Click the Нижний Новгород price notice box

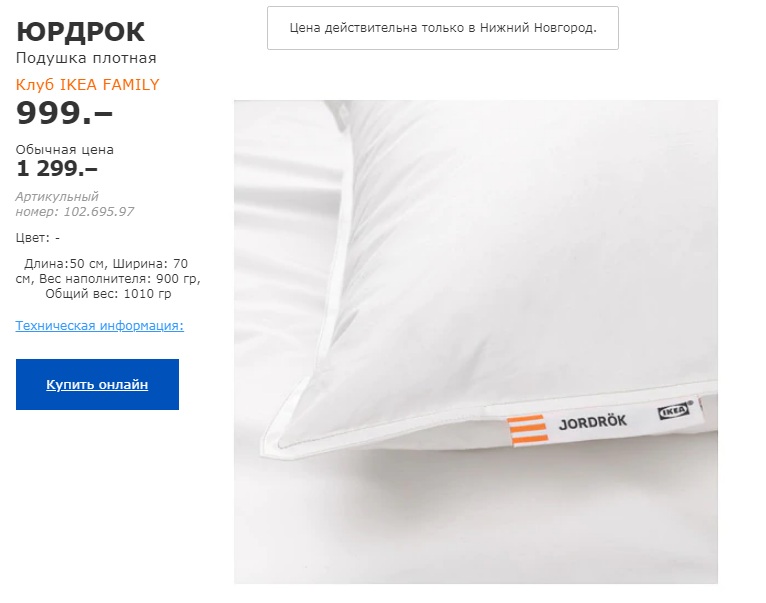tap(443, 28)
